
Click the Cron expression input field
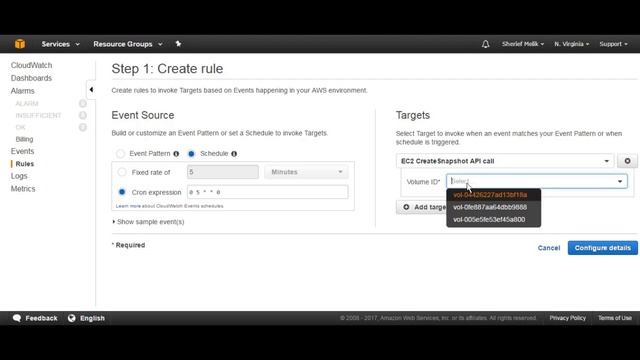268,192
